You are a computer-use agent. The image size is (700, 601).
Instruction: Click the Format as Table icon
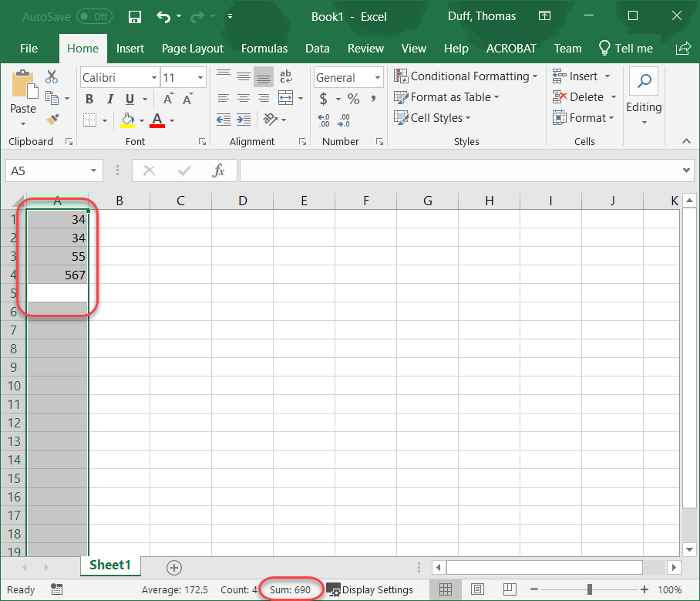446,97
